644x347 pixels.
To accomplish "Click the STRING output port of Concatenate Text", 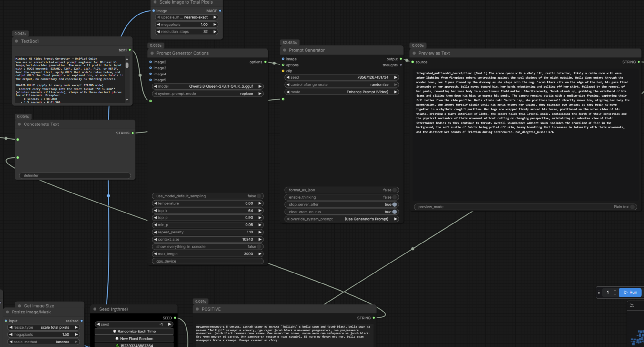I will (x=132, y=133).
